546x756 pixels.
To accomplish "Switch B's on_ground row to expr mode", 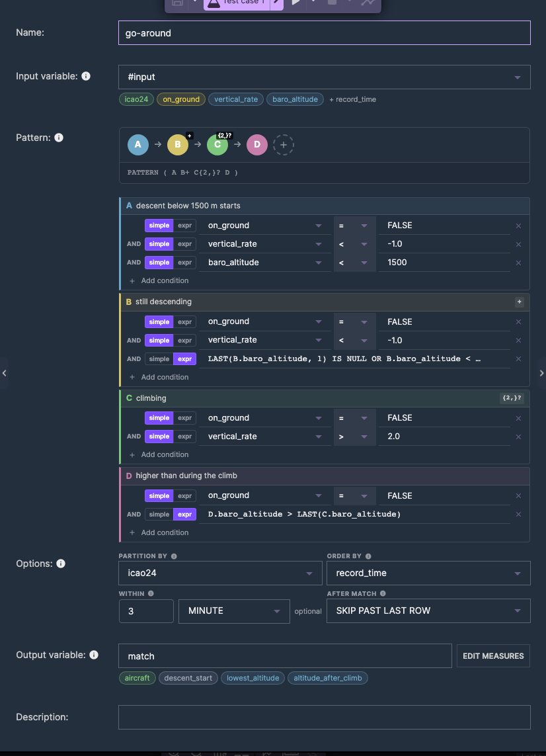I will (184, 322).
